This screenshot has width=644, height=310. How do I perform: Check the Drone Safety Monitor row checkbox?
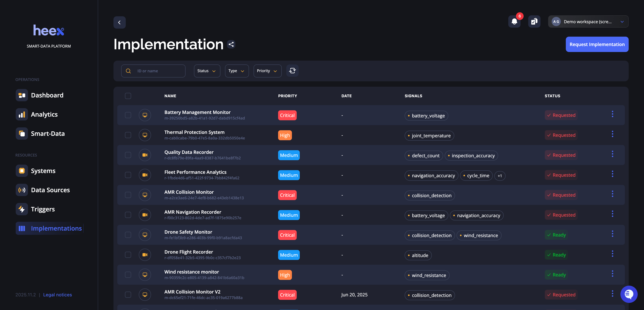pyautogui.click(x=128, y=235)
